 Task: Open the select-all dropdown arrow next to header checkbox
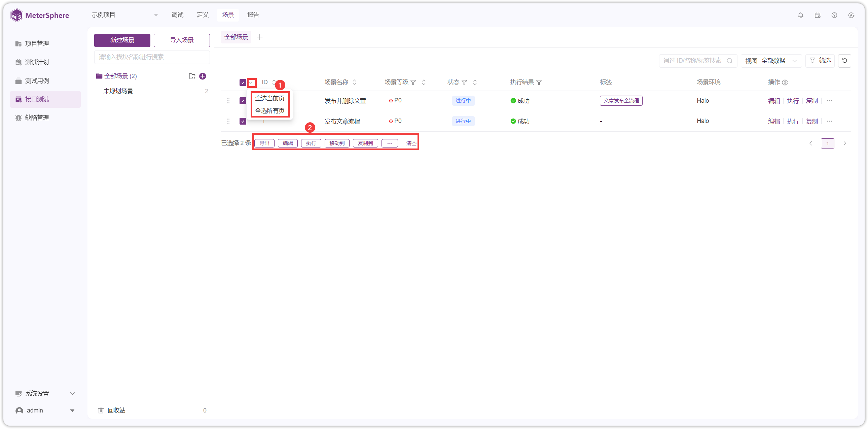(251, 82)
